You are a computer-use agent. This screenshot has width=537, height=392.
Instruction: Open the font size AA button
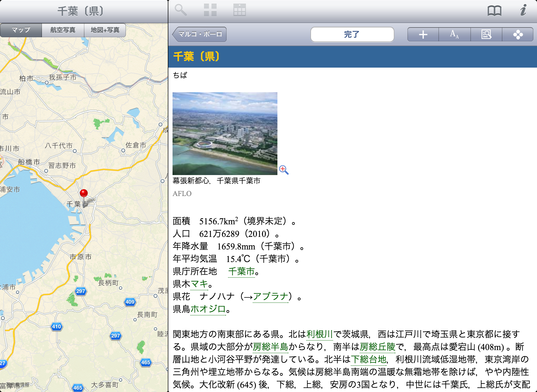[x=454, y=34]
